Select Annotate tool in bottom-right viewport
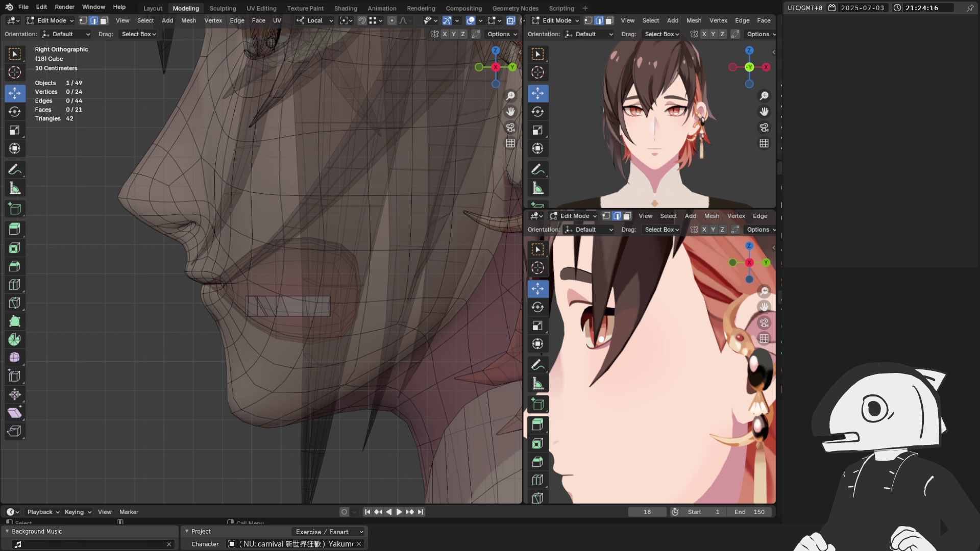Screen dimensions: 980x551 pos(538,365)
